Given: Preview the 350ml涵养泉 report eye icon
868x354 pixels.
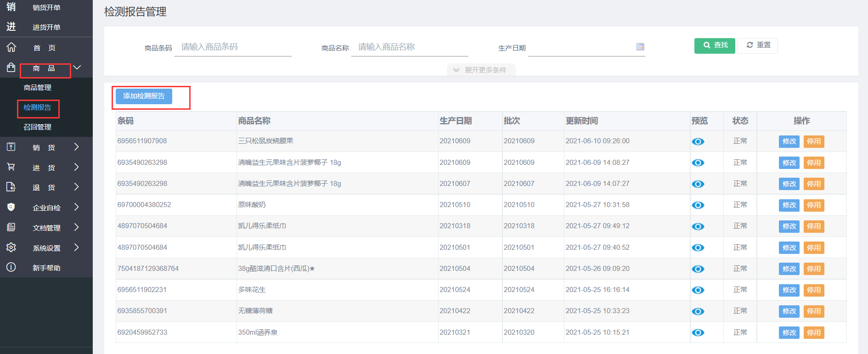Looking at the screenshot, I should tap(698, 332).
